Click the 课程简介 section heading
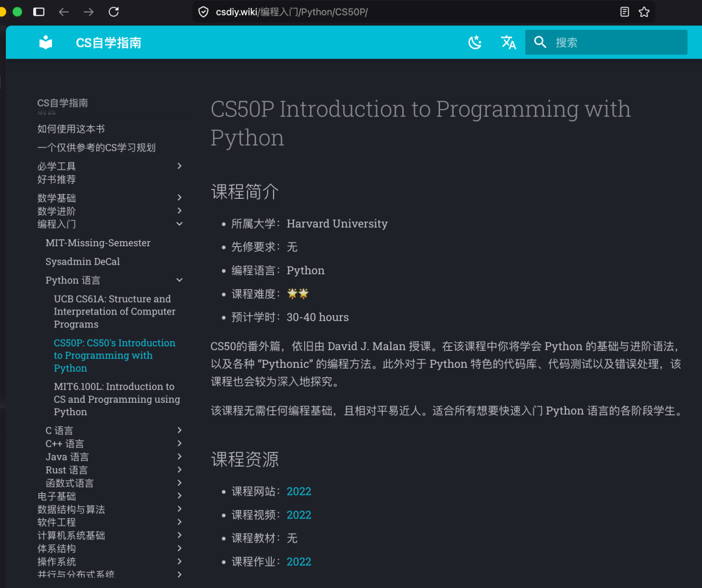Image resolution: width=702 pixels, height=588 pixels. (245, 192)
